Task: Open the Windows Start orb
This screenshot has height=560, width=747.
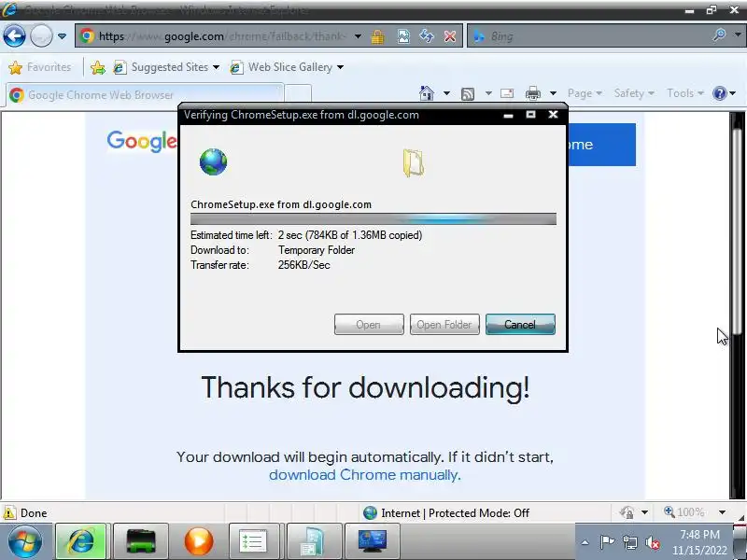Action: point(25,541)
